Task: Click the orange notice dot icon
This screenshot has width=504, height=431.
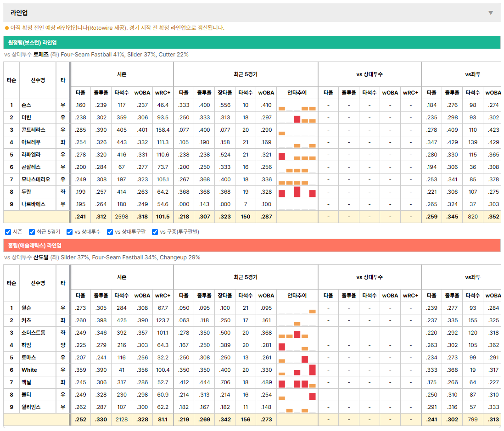Action: click(7, 28)
